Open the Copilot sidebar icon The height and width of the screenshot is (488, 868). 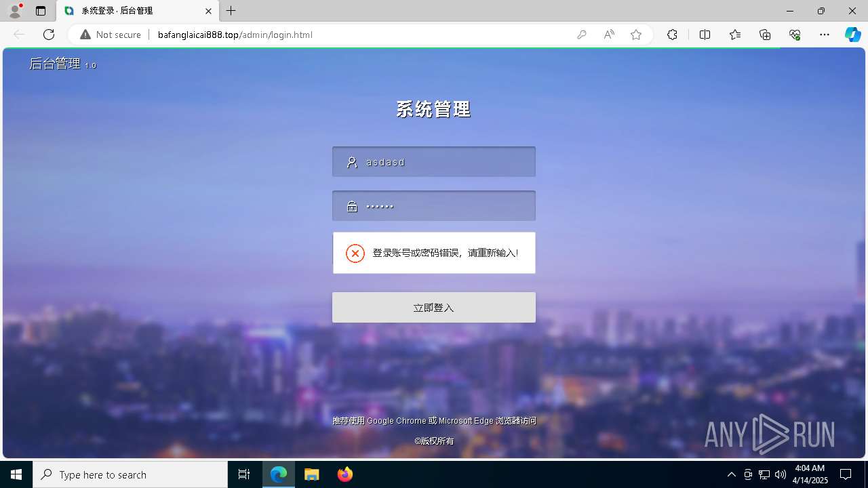[852, 35]
